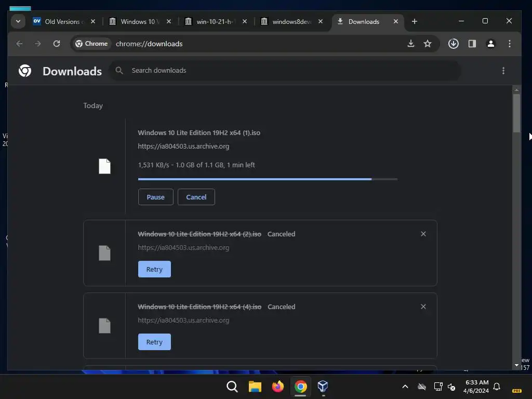Screen dimensions: 532x399
Task: Open the toolbar downloads bubble icon
Action: [453, 44]
